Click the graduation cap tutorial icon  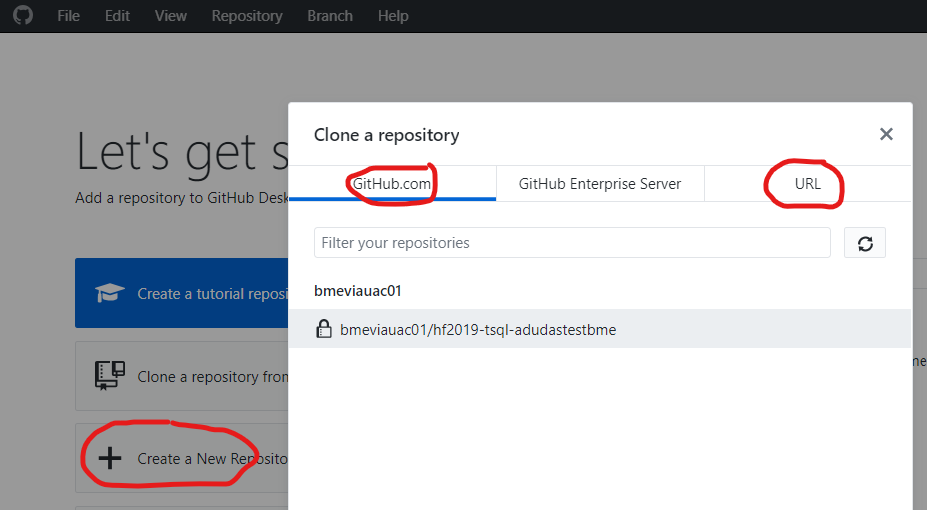[109, 293]
